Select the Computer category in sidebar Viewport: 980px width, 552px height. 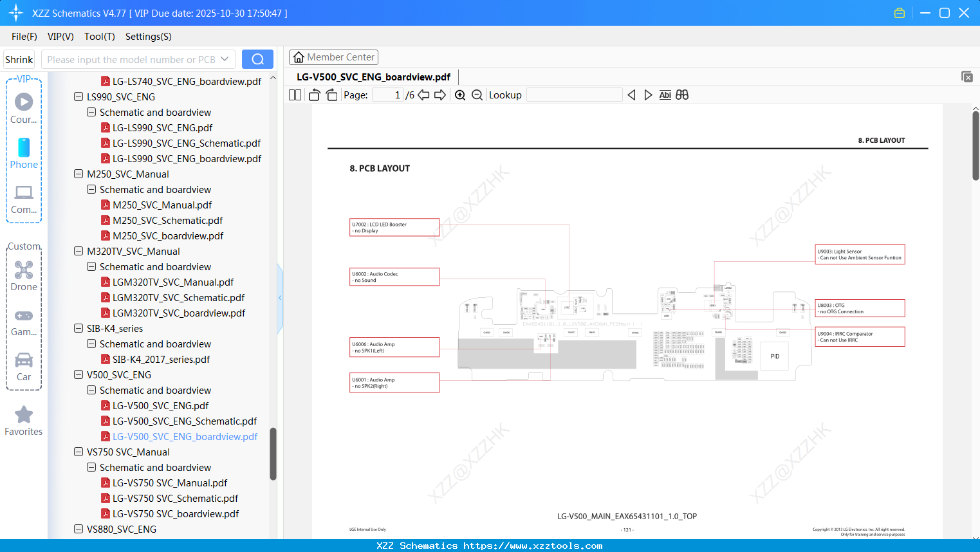tap(24, 199)
